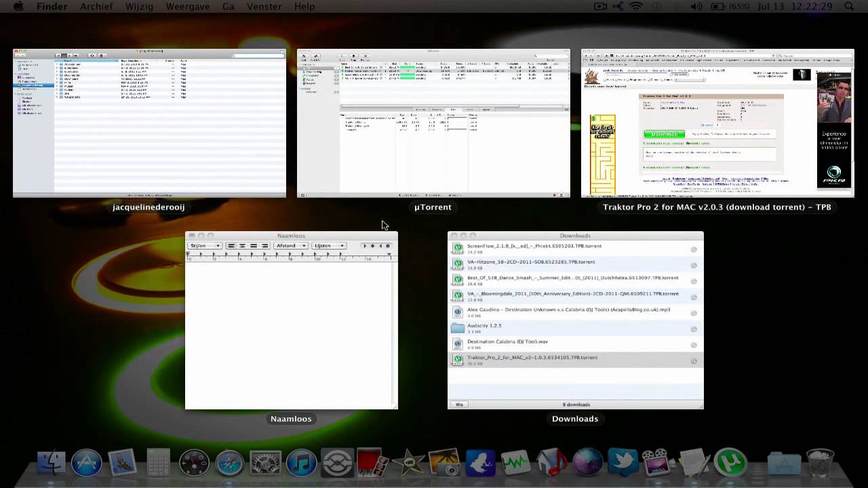This screenshot has width=868, height=488.
Task: Open the green waveform dock icon
Action: coord(515,463)
